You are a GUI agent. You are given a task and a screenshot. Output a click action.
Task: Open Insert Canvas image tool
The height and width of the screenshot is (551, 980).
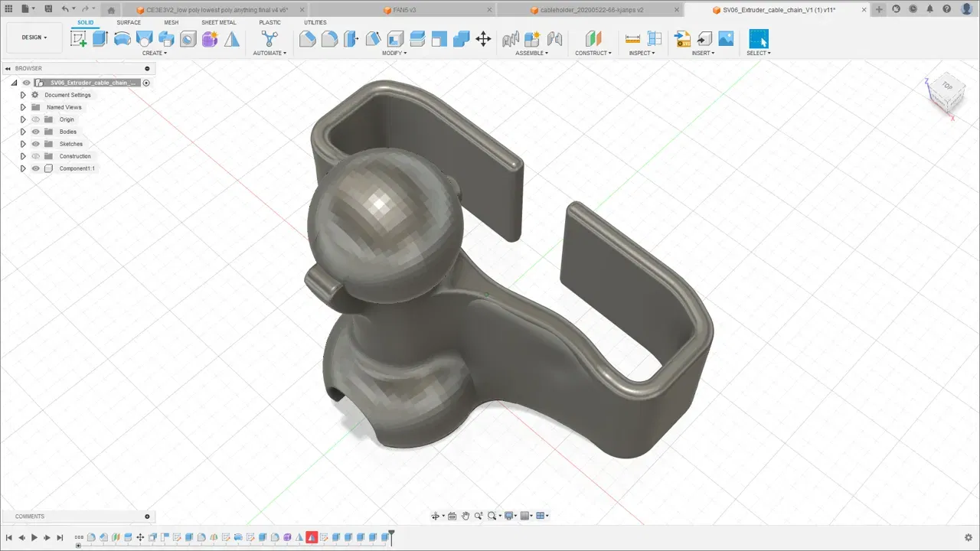tap(726, 39)
